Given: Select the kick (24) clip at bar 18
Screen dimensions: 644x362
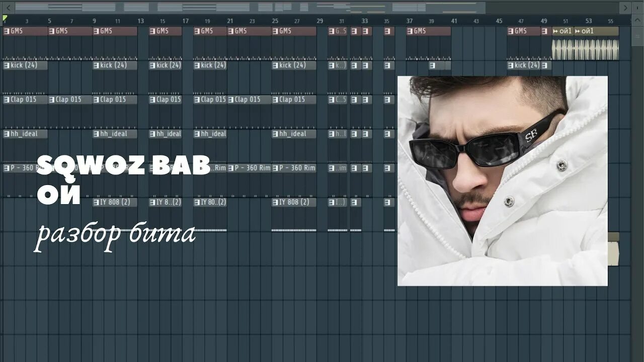Looking at the screenshot, I should click(210, 65).
